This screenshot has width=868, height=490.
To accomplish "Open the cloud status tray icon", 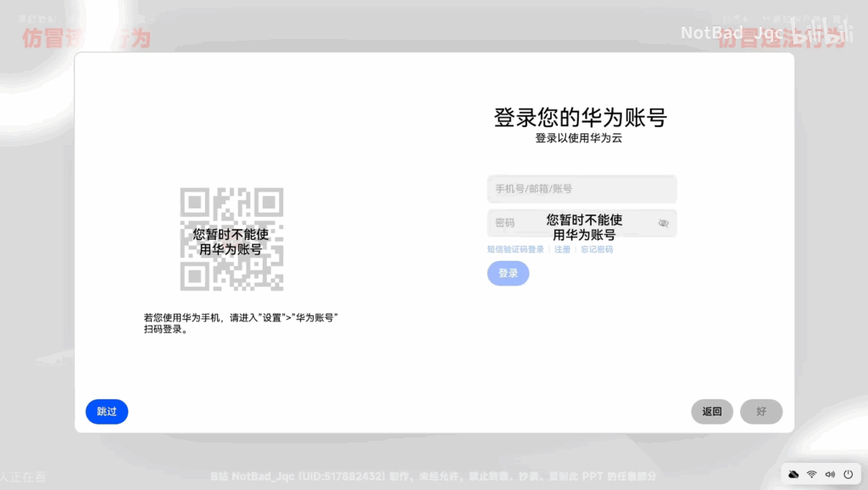I will (793, 475).
